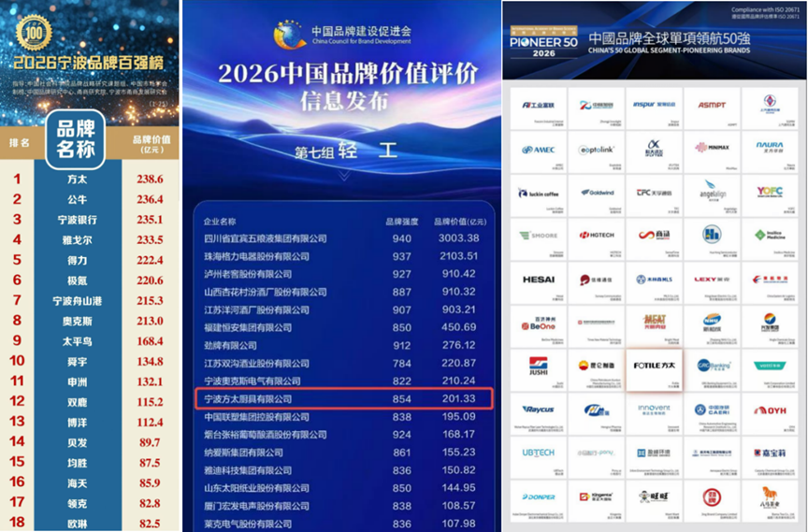This screenshot has width=808, height=532.
Task: Click the luckin coffee logo
Action: point(539,195)
